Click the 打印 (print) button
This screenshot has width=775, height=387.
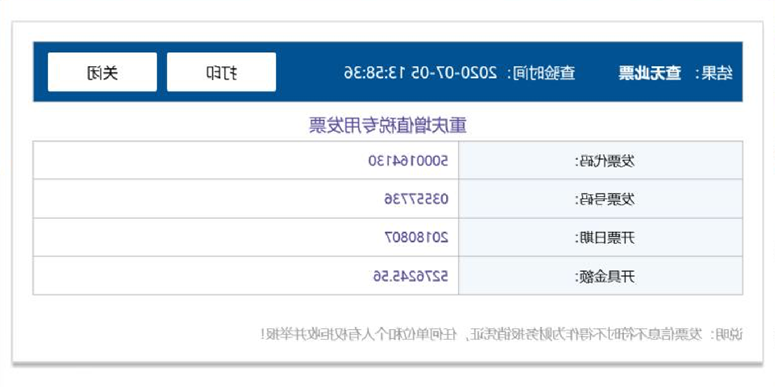point(221,72)
